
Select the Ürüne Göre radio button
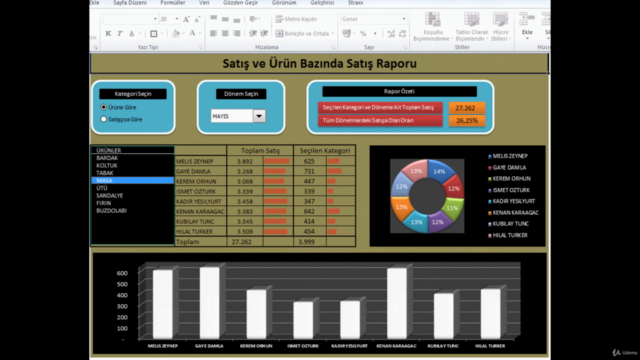(103, 107)
